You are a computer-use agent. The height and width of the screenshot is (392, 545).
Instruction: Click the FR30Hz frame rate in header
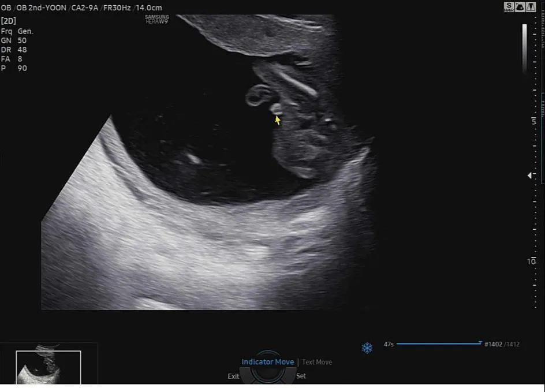[117, 8]
